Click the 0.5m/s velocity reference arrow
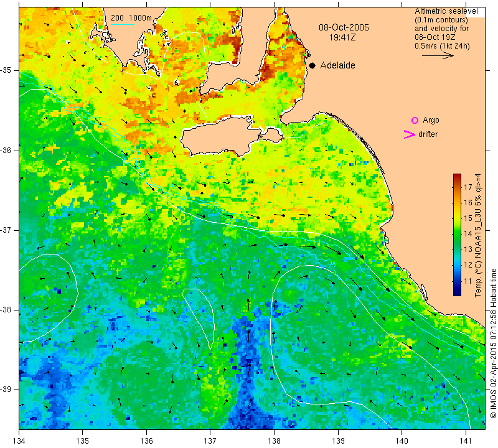498x448 pixels. 438,55
